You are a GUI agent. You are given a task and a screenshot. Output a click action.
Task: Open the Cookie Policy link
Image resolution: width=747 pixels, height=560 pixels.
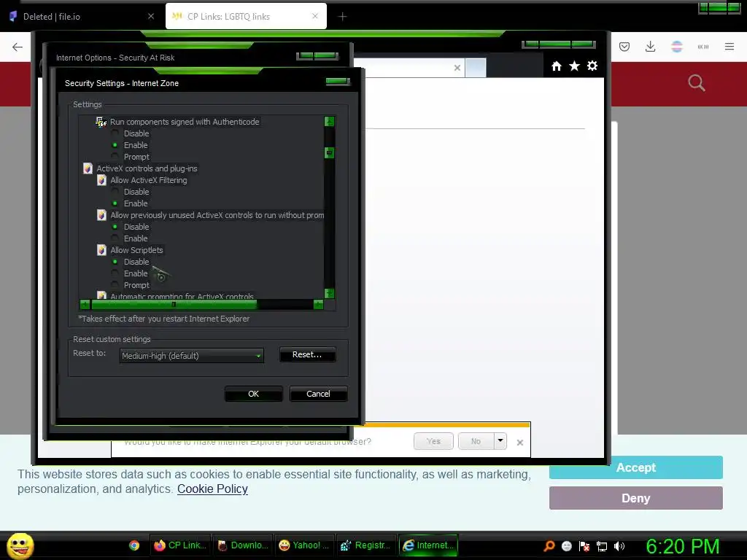[212, 489]
